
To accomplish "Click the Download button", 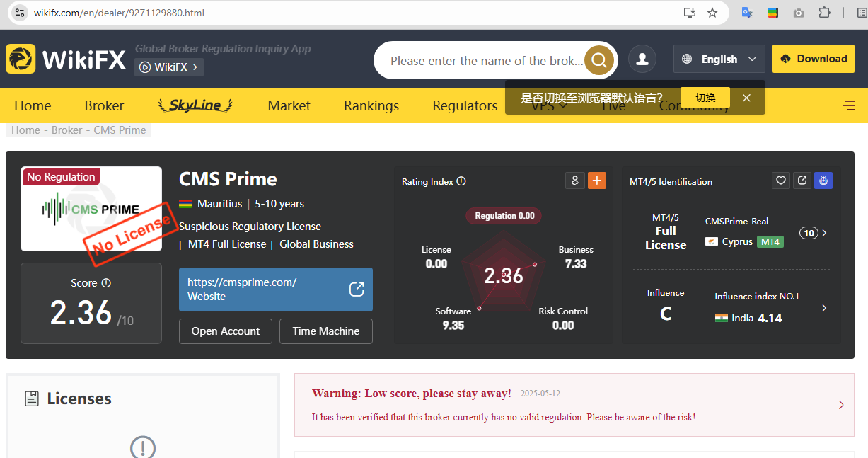I will click(814, 59).
